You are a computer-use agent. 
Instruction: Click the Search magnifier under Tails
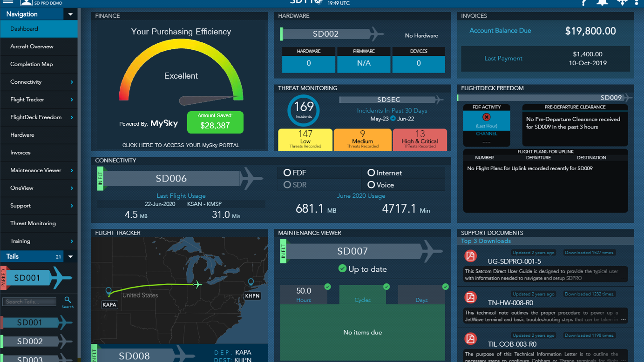(x=68, y=301)
